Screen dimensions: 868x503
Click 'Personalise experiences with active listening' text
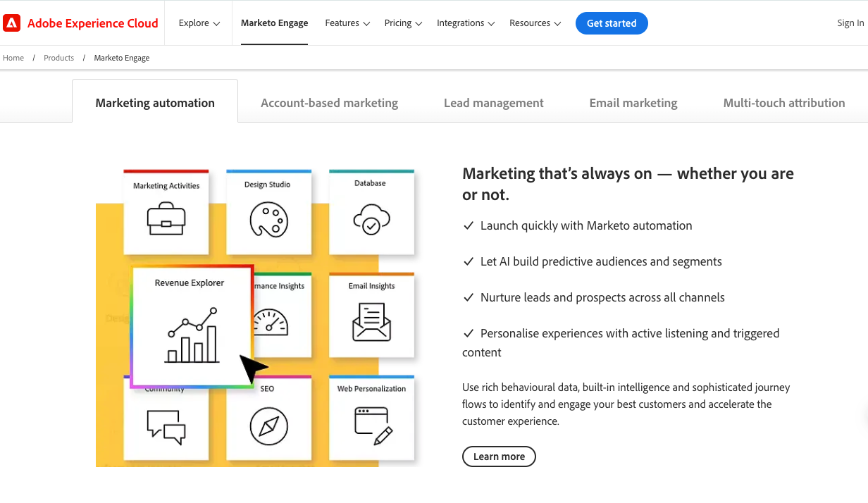pyautogui.click(x=621, y=342)
